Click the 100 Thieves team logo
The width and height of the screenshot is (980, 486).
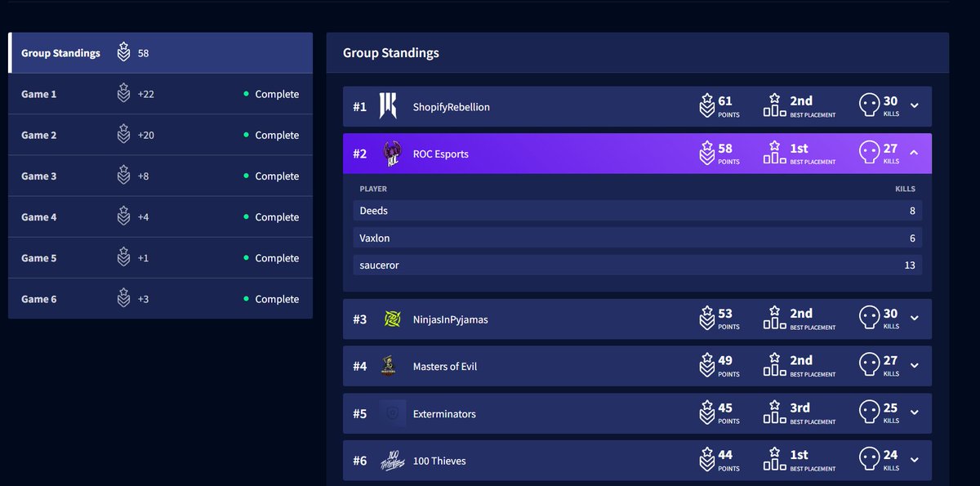click(392, 461)
